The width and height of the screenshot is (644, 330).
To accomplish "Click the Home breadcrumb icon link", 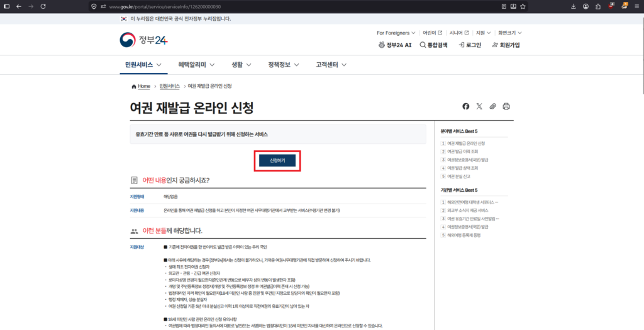I will (x=141, y=86).
